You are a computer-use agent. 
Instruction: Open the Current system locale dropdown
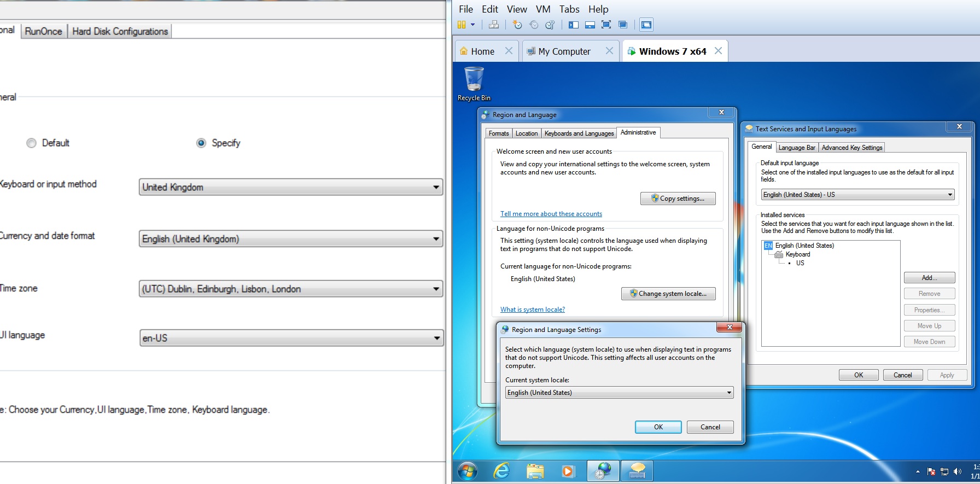[x=619, y=393]
